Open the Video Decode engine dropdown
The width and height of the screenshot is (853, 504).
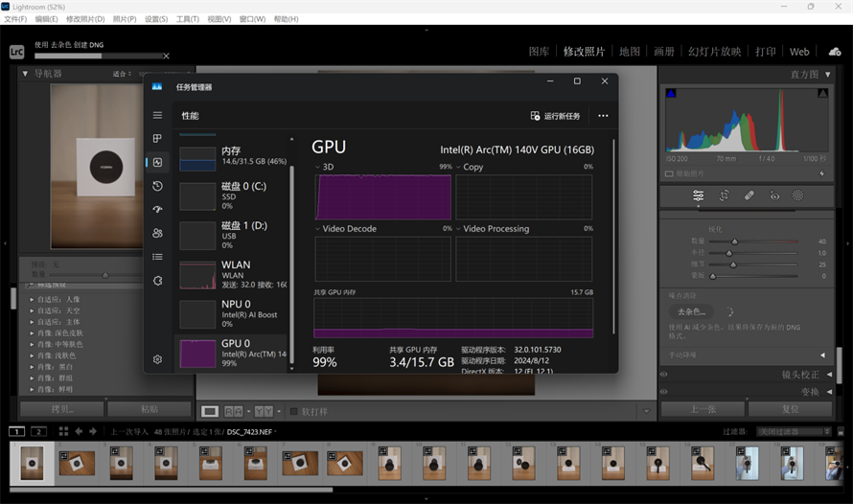pyautogui.click(x=317, y=229)
